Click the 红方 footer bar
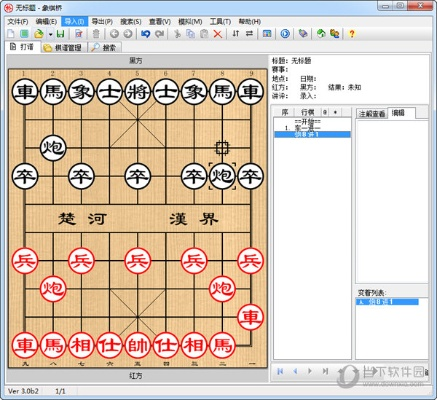 click(x=136, y=376)
